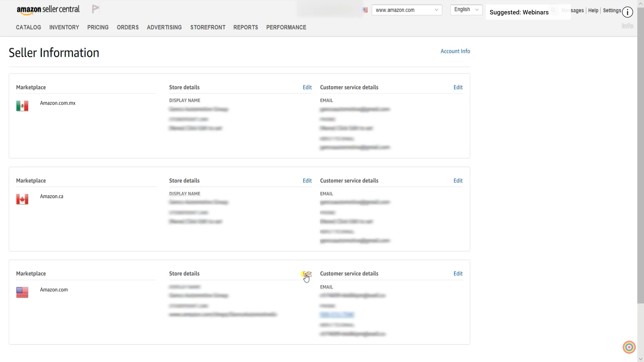Edit store details for Amazon.ca
This screenshot has height=362, width=644.
(x=307, y=181)
